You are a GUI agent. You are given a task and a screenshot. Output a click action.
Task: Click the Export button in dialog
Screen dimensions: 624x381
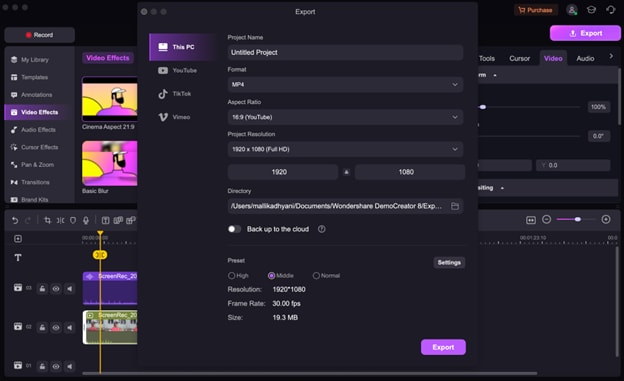tap(443, 347)
